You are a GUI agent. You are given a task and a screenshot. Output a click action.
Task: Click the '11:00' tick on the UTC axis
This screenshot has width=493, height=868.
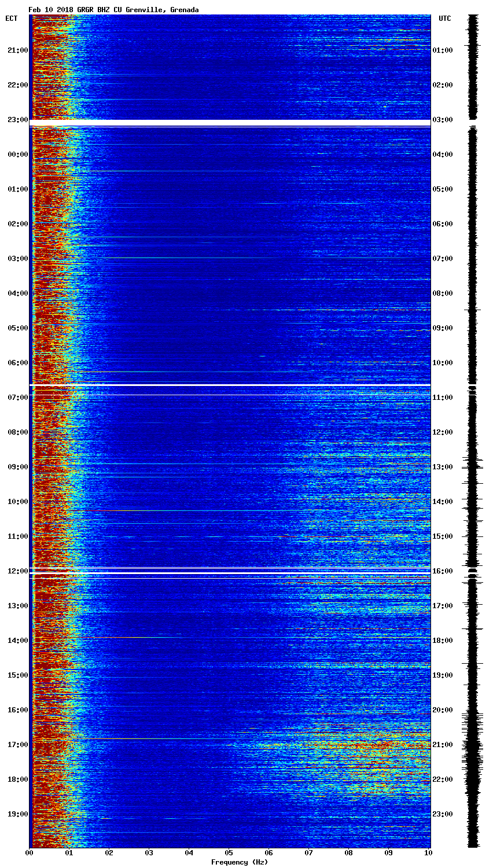(443, 398)
